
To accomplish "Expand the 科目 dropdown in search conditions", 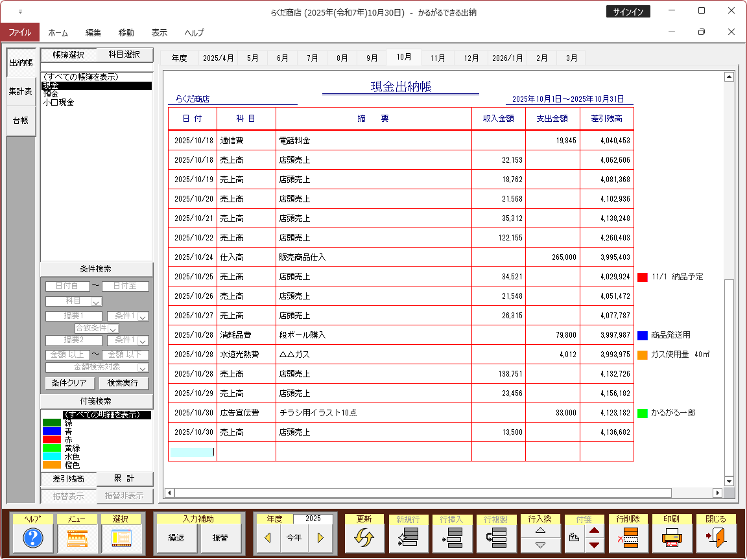I will coord(96,301).
